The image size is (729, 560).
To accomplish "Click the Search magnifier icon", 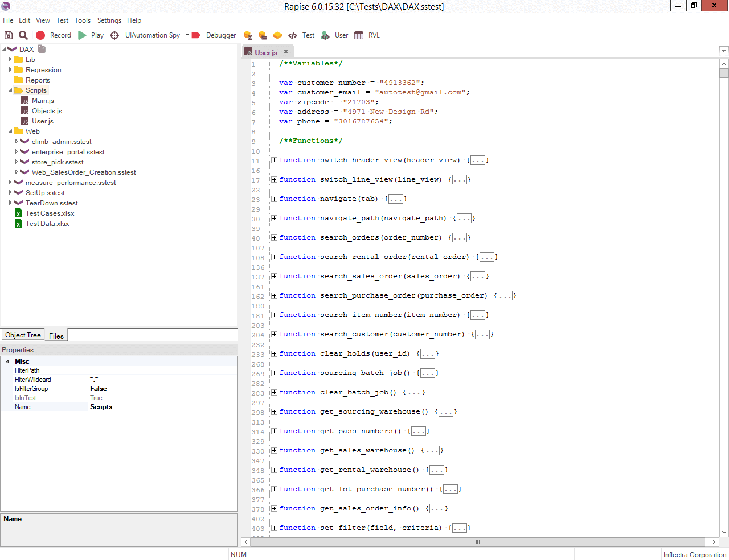I will (x=23, y=35).
